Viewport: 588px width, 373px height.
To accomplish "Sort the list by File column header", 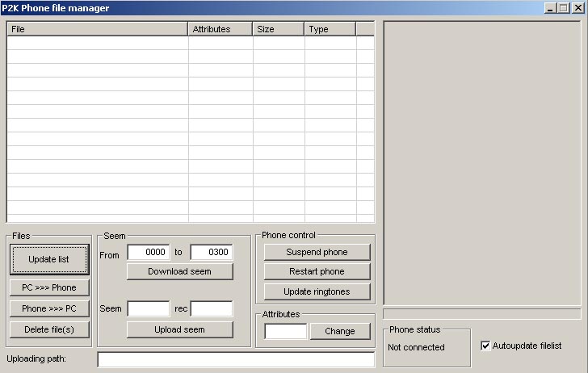I will pos(97,29).
